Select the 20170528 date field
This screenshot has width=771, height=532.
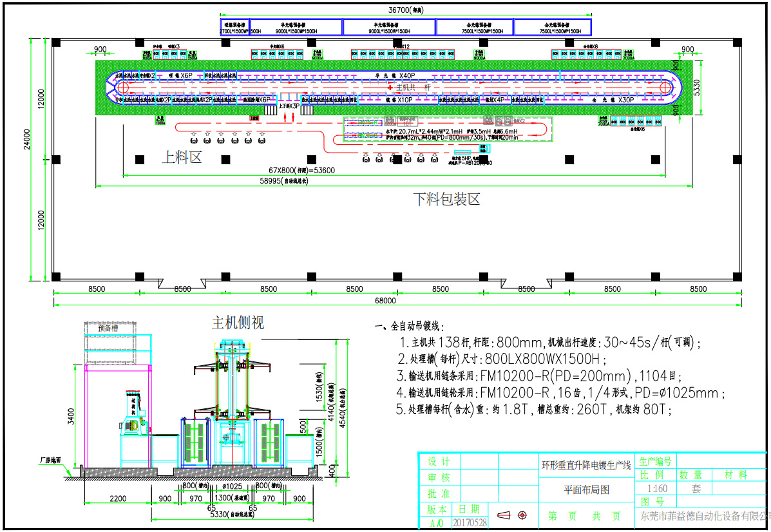pyautogui.click(x=470, y=522)
